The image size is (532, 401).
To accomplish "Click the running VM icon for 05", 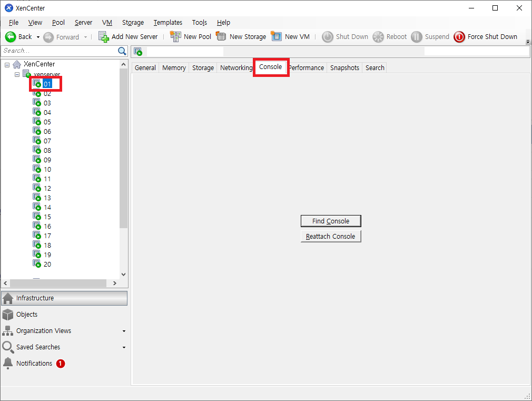I will click(37, 121).
